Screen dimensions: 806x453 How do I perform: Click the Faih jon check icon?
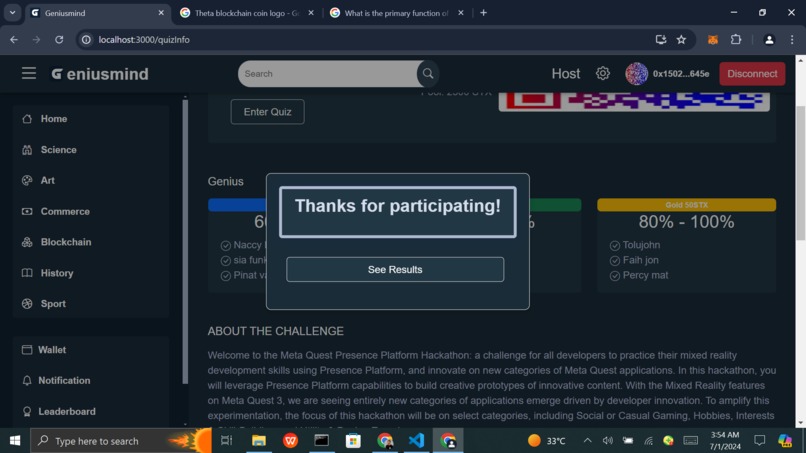(615, 261)
